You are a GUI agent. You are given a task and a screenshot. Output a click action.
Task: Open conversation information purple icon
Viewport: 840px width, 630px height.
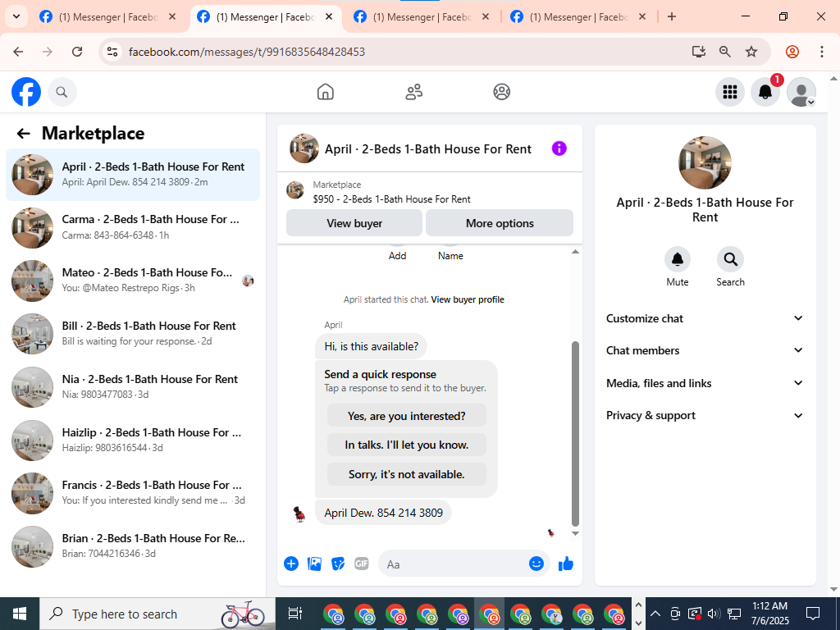tap(559, 148)
